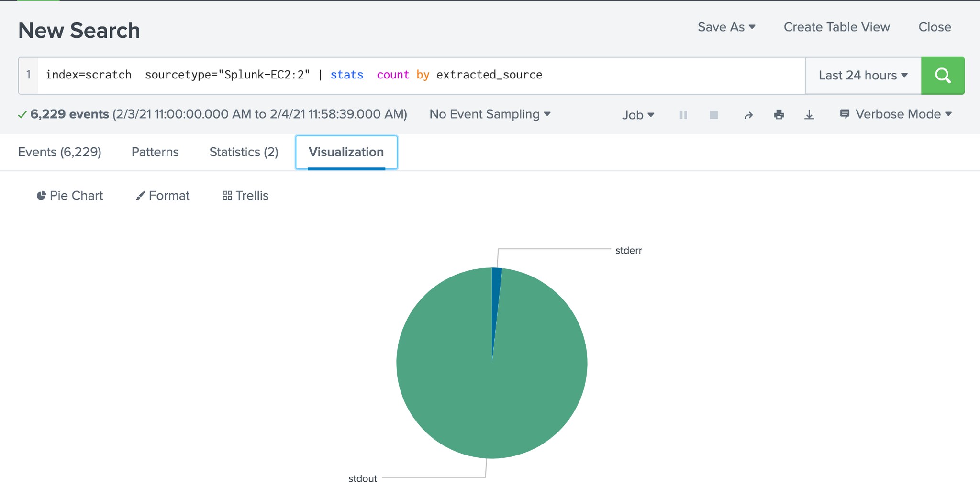Click the Close link
The height and width of the screenshot is (499, 980).
tap(935, 27)
